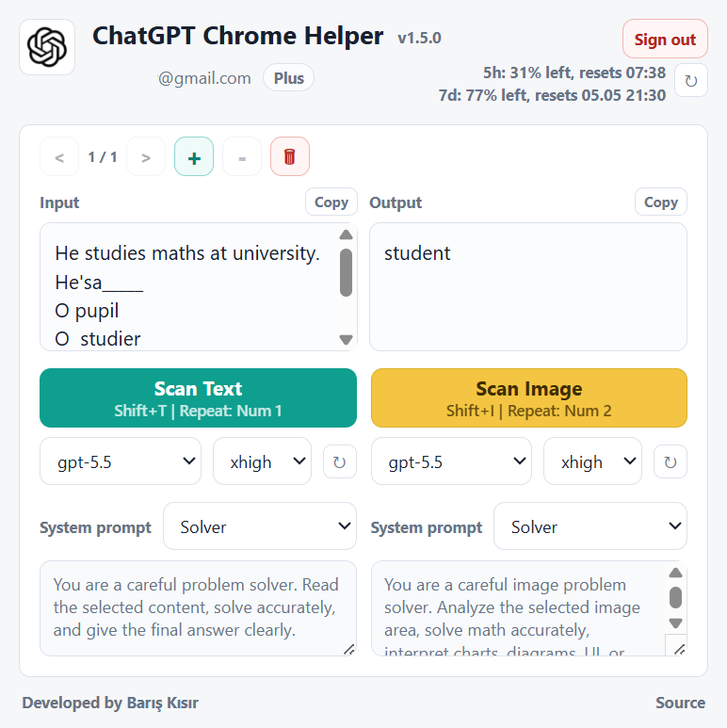This screenshot has height=728, width=727.
Task: Click the Input box scrollbar thumb
Action: pos(346,272)
